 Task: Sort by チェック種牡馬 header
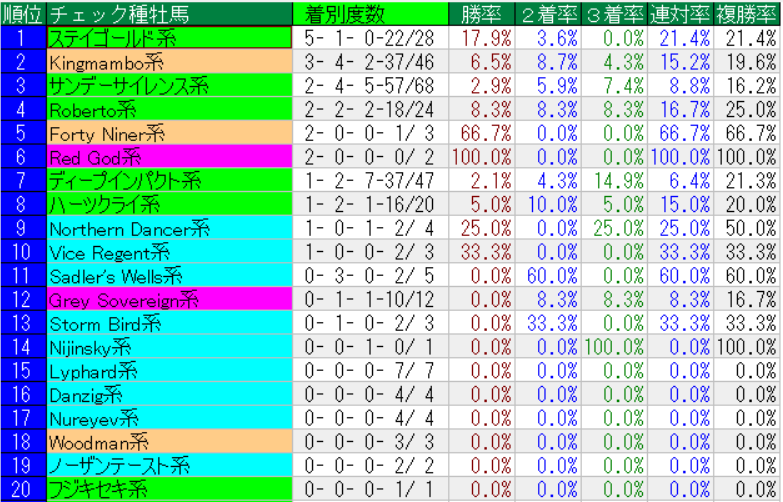click(169, 13)
